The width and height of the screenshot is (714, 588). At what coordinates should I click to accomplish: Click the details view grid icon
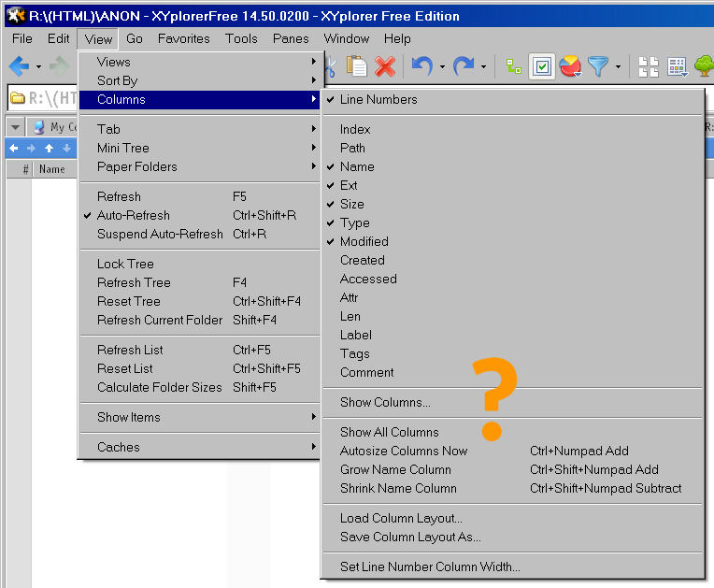click(x=678, y=67)
